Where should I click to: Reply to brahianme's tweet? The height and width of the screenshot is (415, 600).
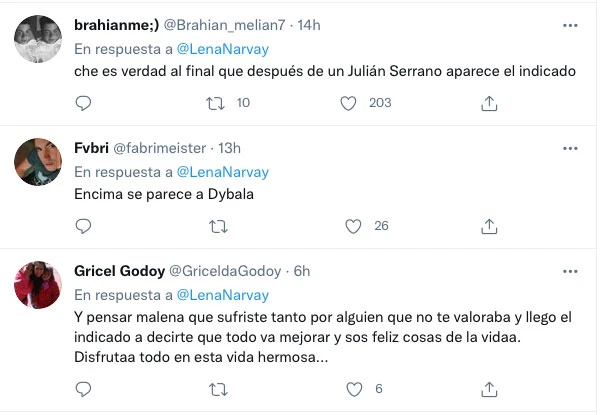pos(84,102)
